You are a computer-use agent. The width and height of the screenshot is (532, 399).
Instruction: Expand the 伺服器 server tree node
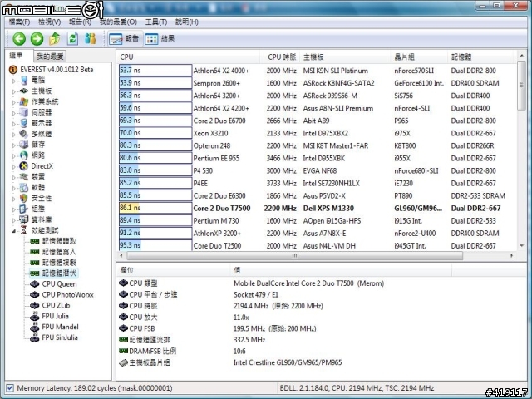tap(14, 113)
